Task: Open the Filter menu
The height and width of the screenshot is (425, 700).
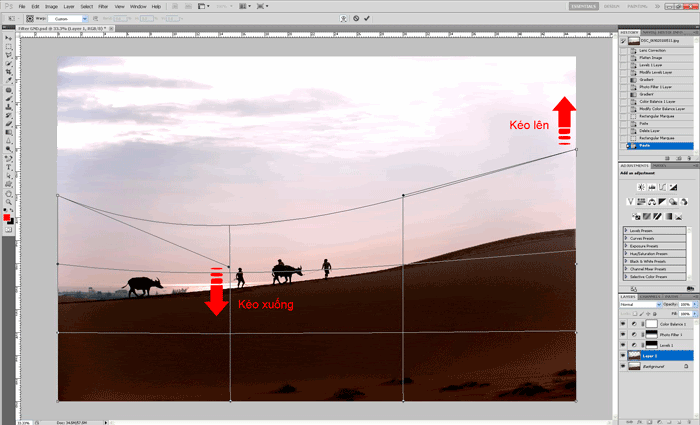Action: [103, 6]
